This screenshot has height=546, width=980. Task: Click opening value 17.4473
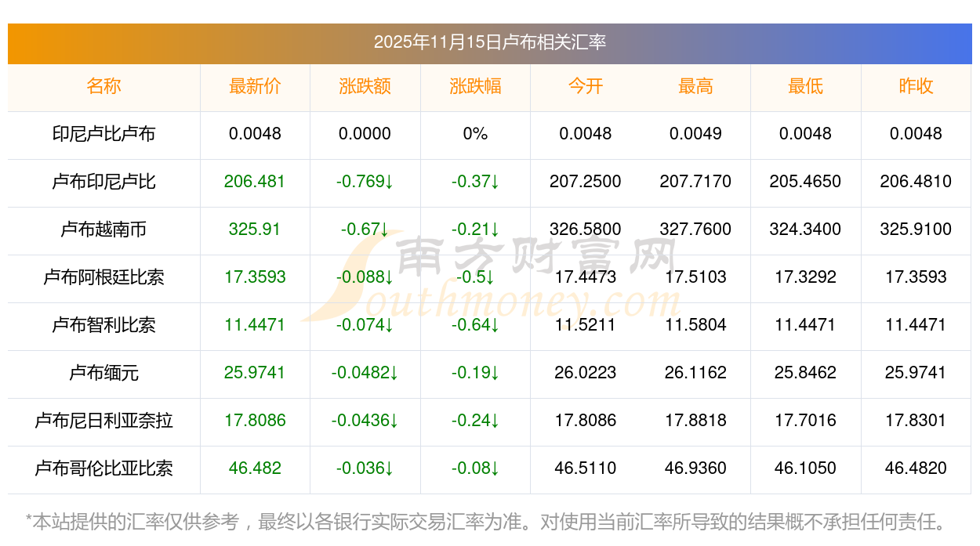pyautogui.click(x=586, y=277)
